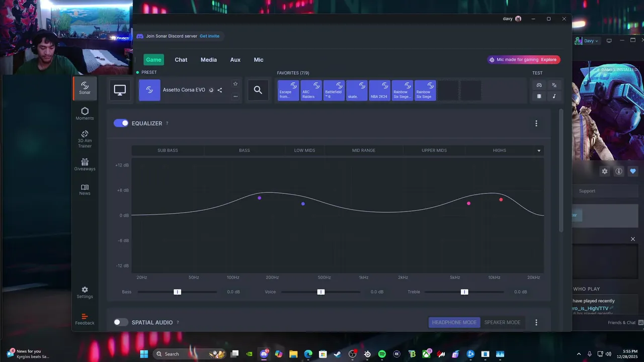Screen dimensions: 644x362
Task: Click the purple EQ point near 200Hz
Action: coord(260,198)
